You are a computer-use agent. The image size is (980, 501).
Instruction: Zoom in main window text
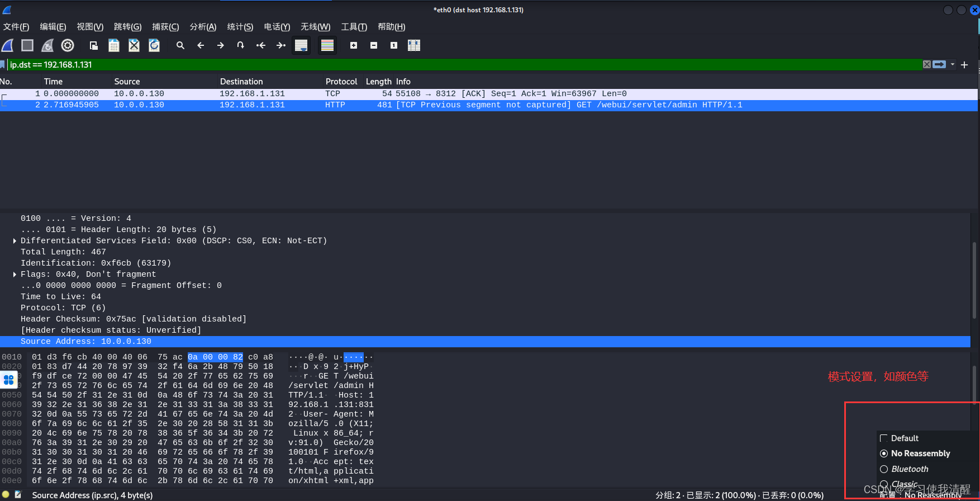point(354,45)
